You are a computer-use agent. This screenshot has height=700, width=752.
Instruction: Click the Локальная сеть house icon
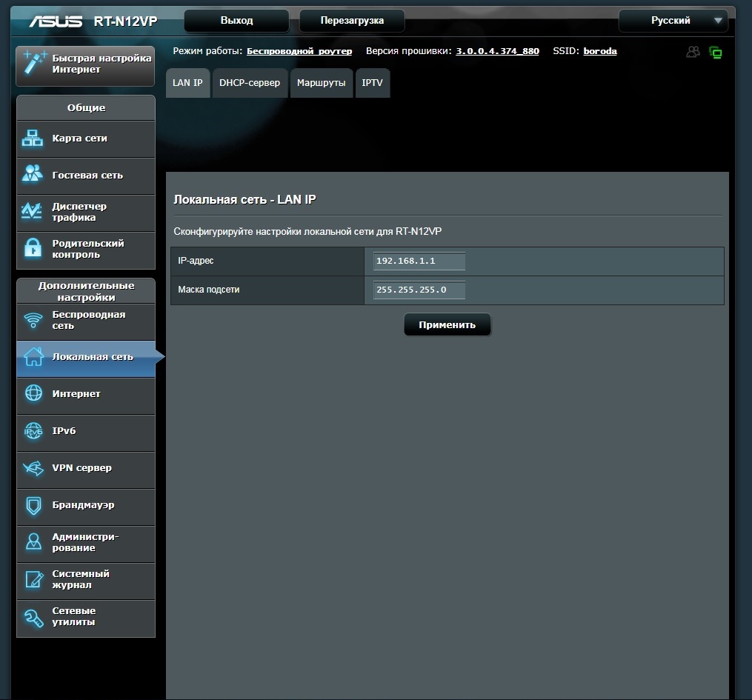tap(33, 357)
